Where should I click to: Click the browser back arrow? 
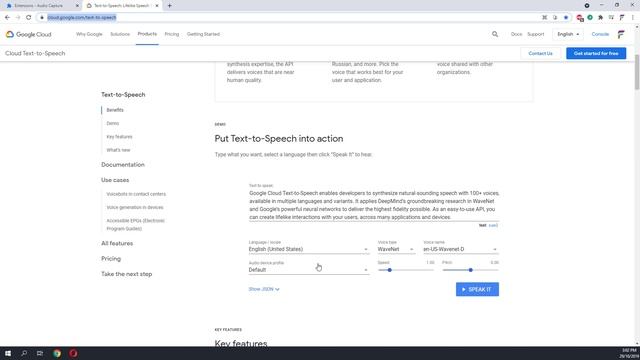[7, 18]
